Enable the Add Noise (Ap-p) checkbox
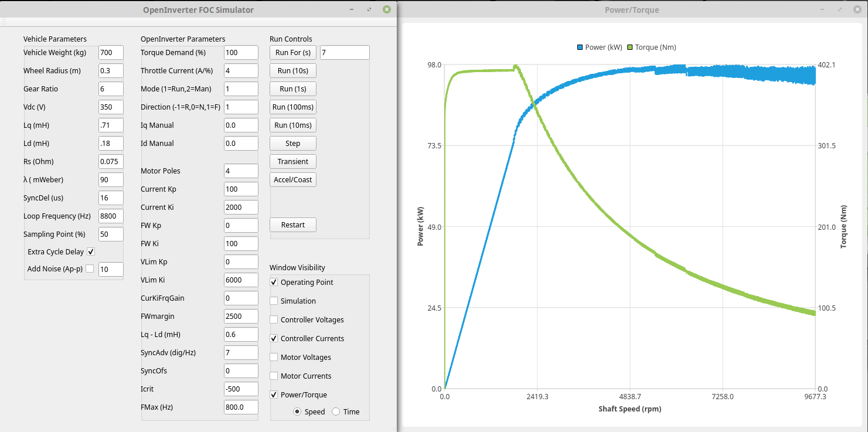Screen dimensions: 868x432 90,268
